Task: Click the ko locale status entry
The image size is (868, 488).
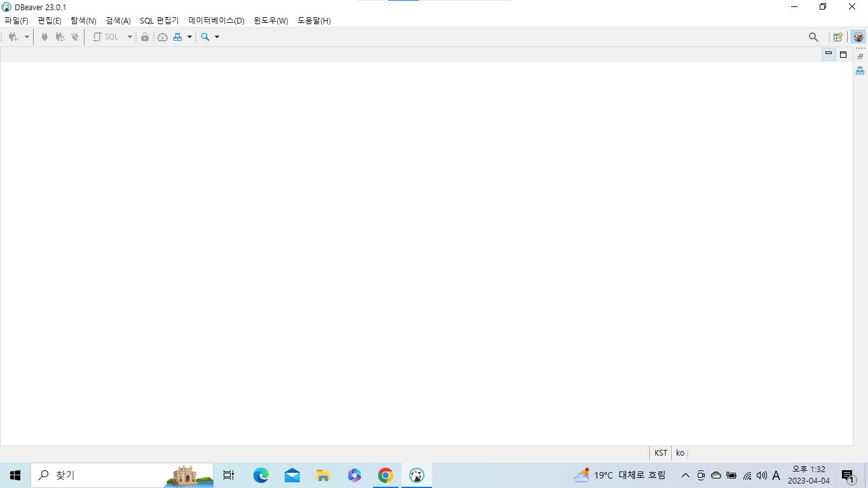Action: click(x=680, y=453)
